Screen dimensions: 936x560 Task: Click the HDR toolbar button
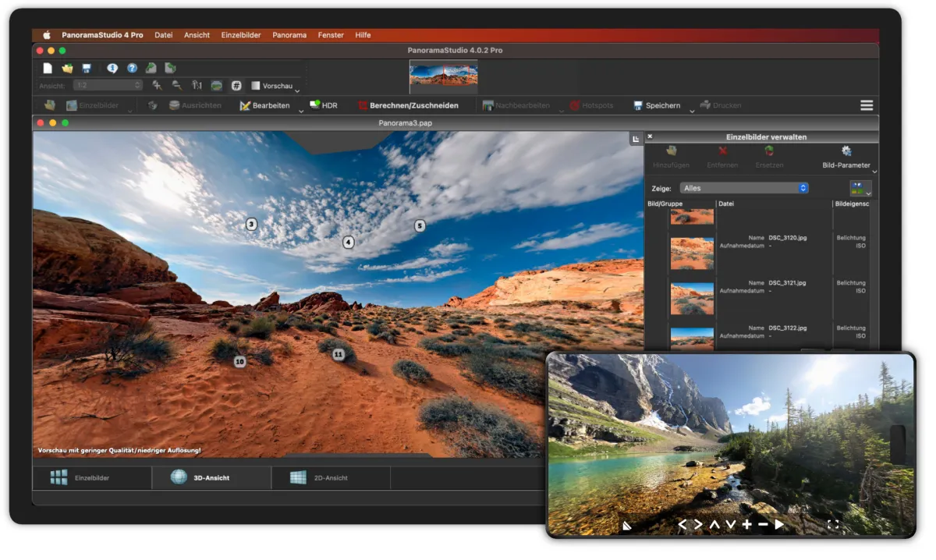point(324,105)
